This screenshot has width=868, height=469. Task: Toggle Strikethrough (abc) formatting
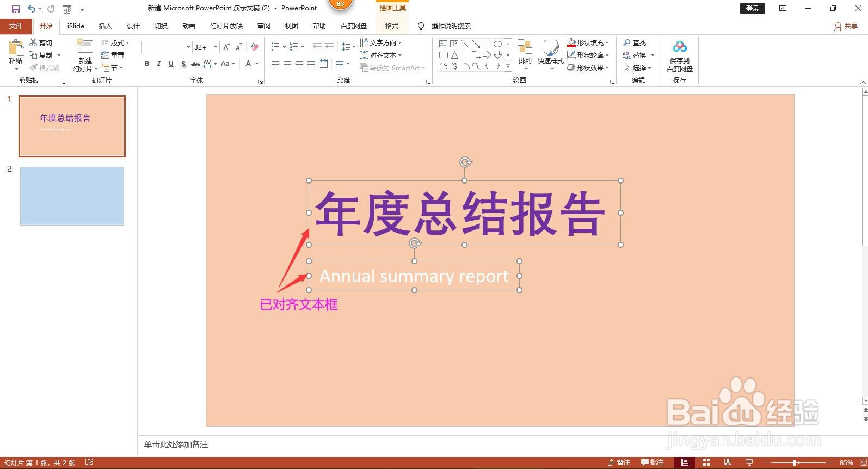[195, 64]
